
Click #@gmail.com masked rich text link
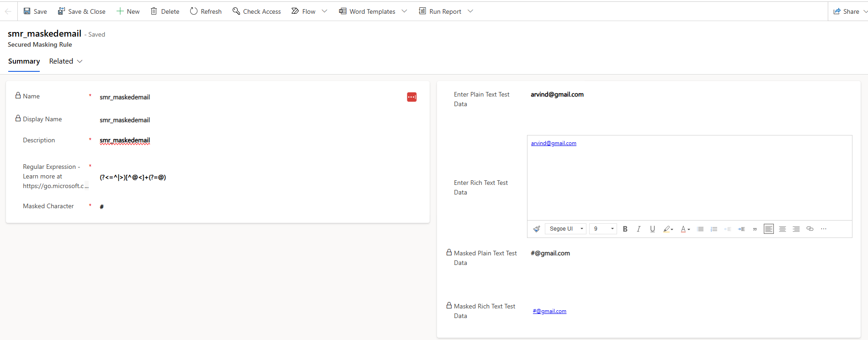(549, 311)
